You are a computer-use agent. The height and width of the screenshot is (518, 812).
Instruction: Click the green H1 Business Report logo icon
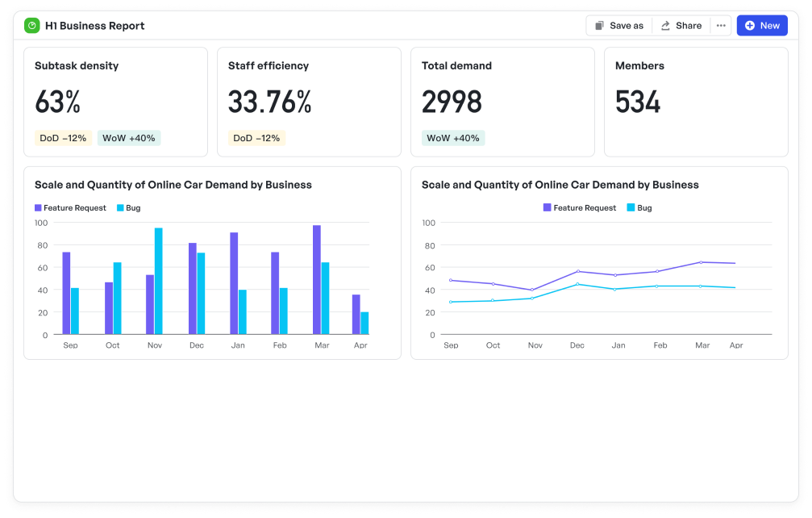(31, 26)
